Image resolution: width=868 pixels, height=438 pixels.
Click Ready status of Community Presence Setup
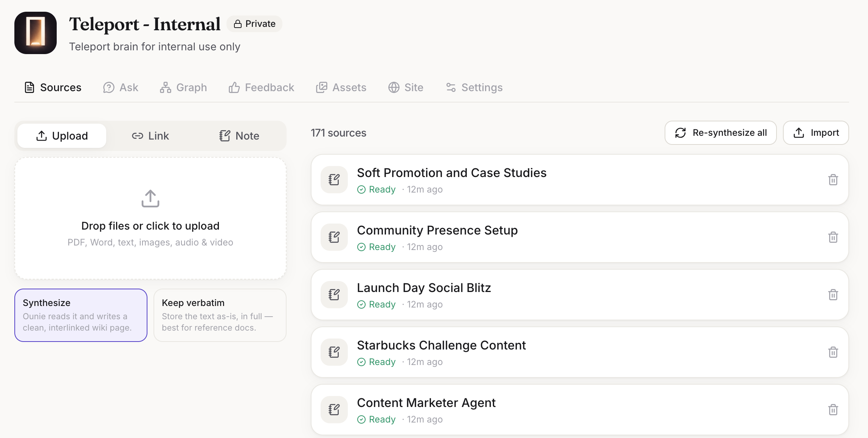pos(377,247)
